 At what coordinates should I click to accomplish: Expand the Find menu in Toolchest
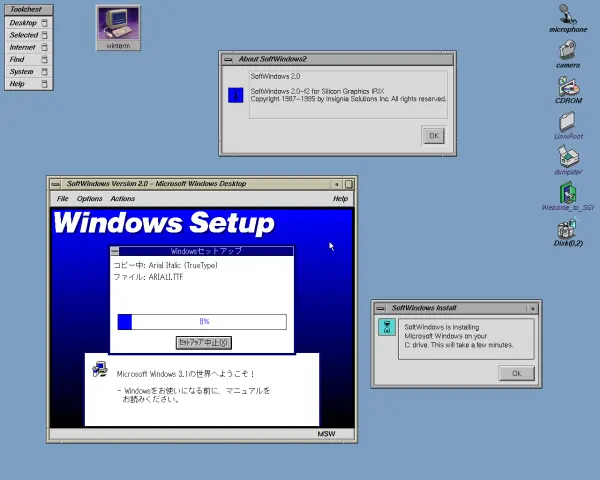coord(29,59)
